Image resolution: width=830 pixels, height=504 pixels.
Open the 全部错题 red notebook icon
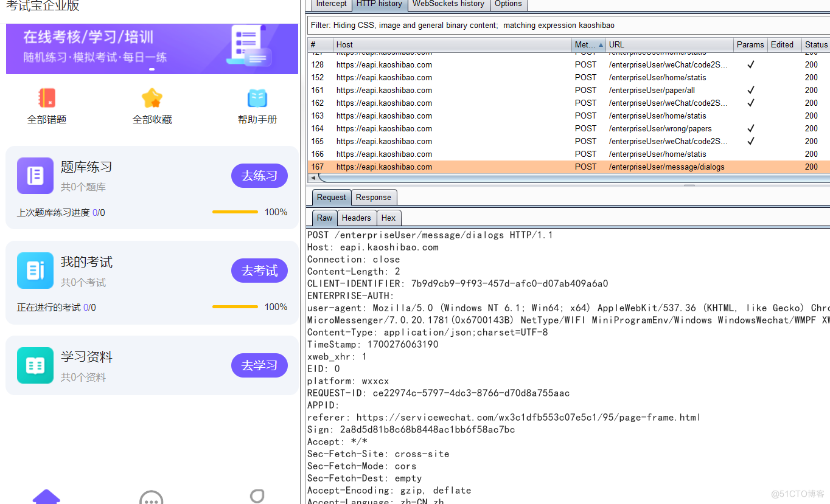(x=47, y=98)
